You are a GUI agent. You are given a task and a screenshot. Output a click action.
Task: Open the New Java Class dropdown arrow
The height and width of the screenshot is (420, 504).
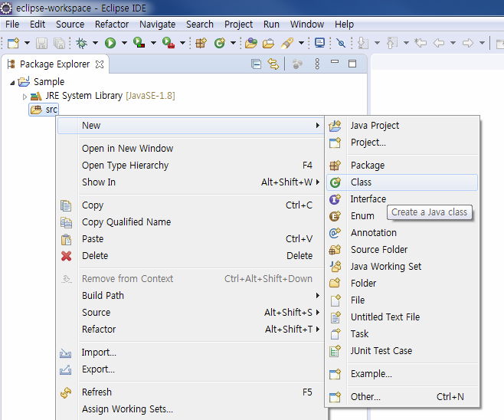pos(234,43)
